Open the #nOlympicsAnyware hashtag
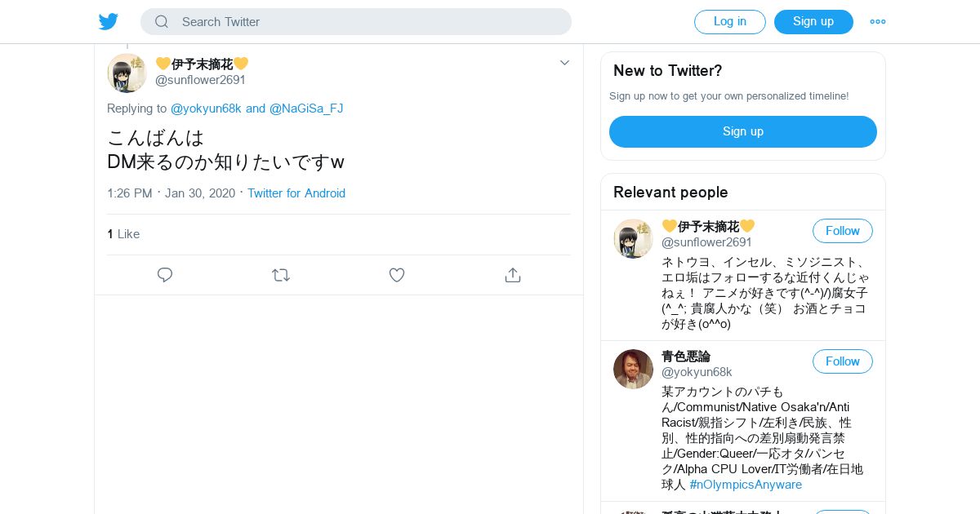Viewport: 980px width, 514px height. (746, 485)
